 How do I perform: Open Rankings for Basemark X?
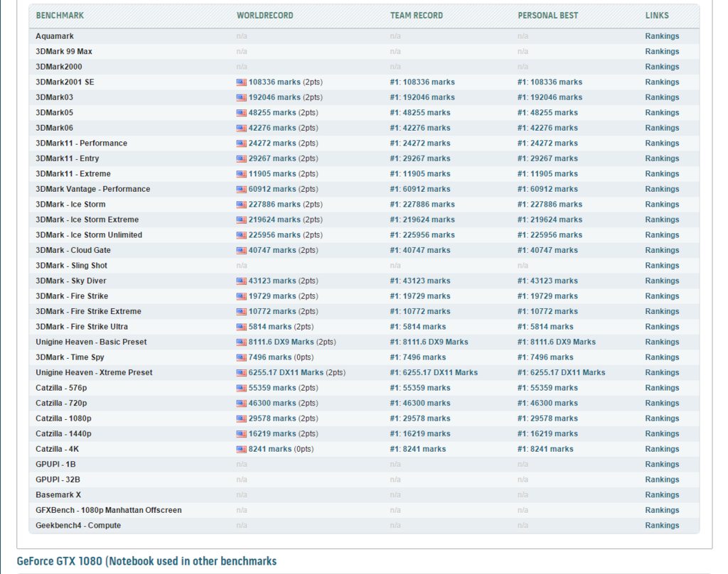tap(662, 495)
